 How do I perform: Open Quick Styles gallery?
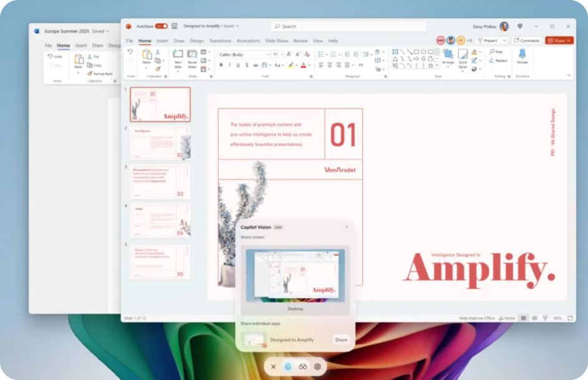(x=463, y=59)
